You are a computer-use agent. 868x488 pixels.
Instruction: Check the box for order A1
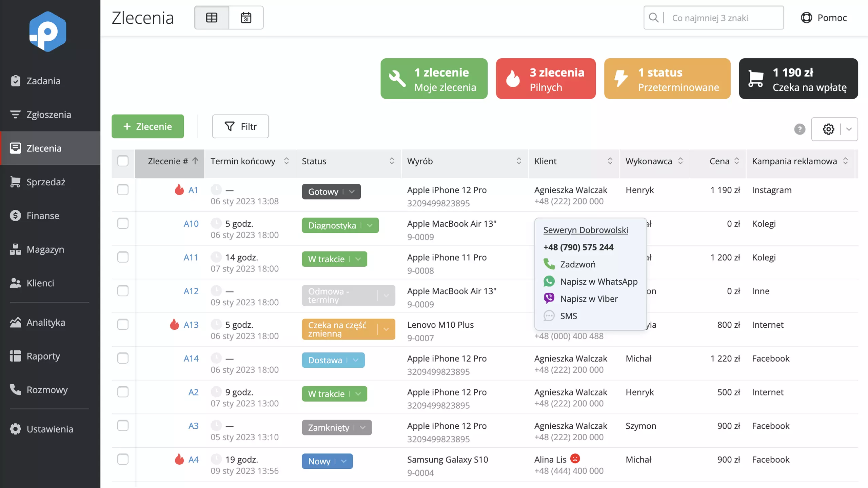tap(123, 190)
